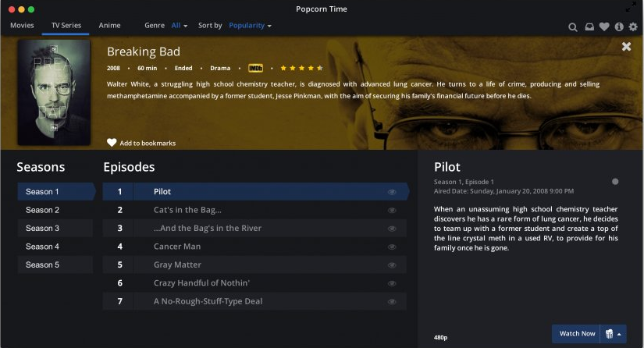Close the Breaking Bad detail view
The height and width of the screenshot is (348, 644).
coord(626,46)
